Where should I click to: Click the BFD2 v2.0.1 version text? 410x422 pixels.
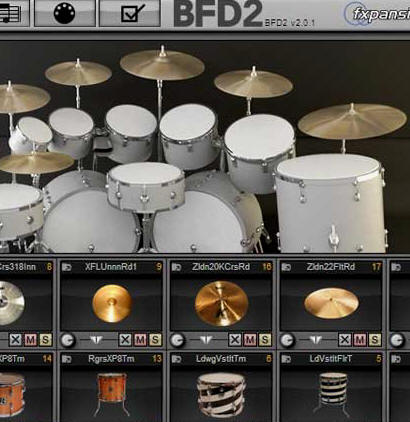click(x=289, y=23)
